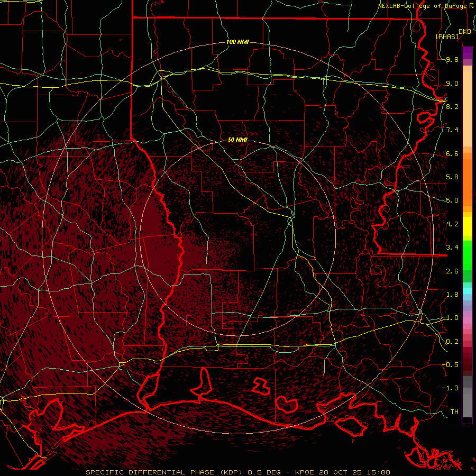Click the 9.8 scale value
The height and width of the screenshot is (476, 476).
(x=452, y=59)
